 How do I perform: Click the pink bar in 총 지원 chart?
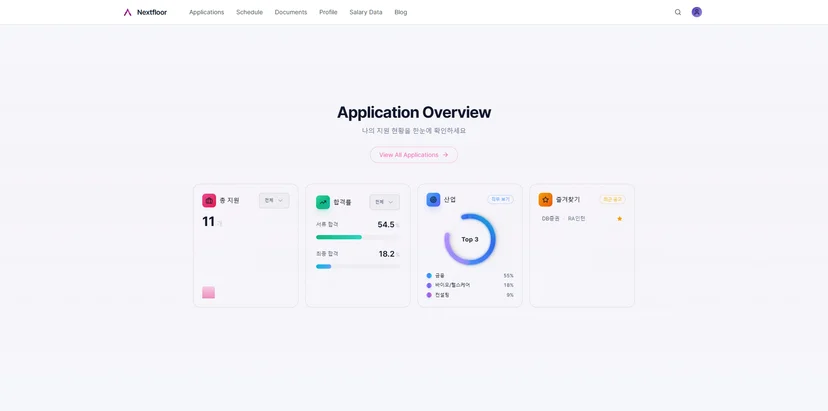pos(209,293)
